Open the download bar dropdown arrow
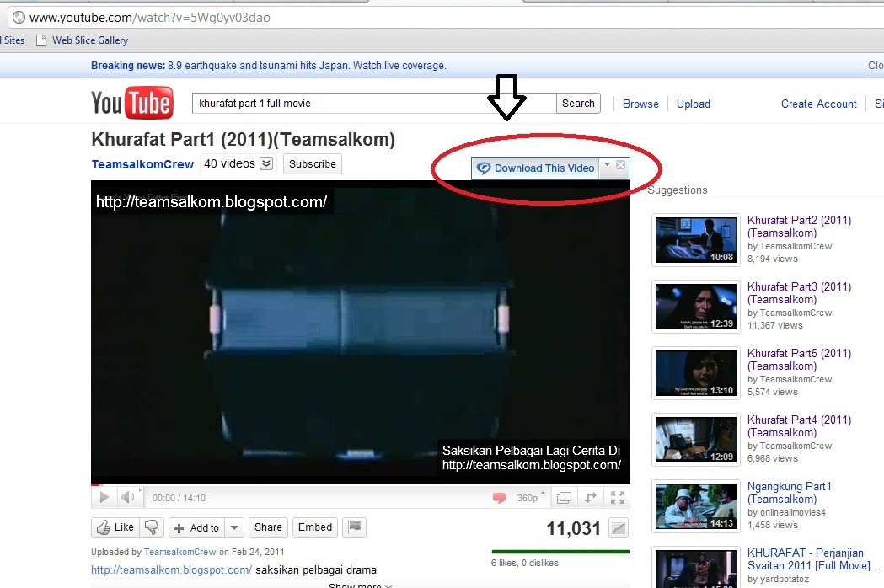The height and width of the screenshot is (588, 884). (x=608, y=164)
